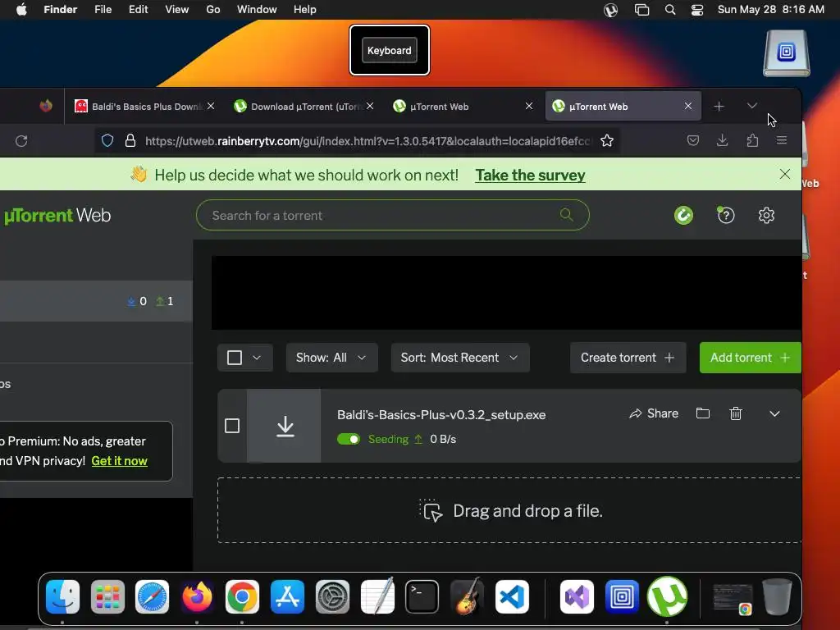Open the Firefox downloads panel
This screenshot has height=630, width=840.
coord(722,140)
